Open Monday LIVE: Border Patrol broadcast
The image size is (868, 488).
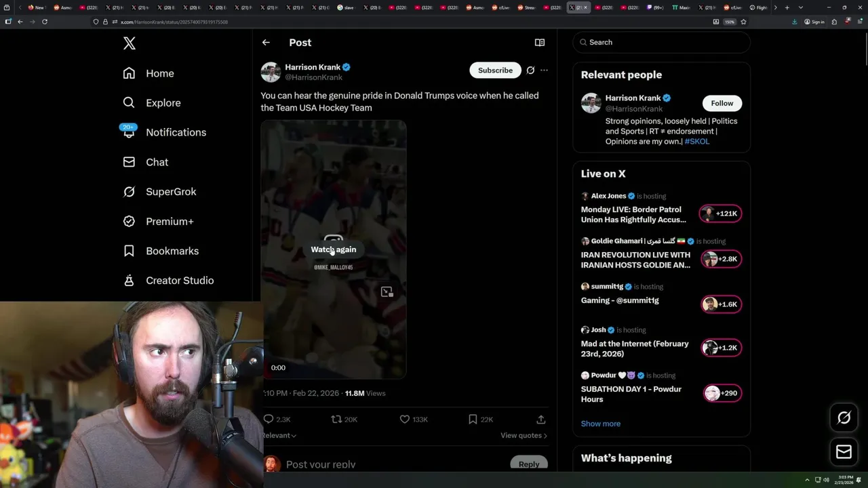coord(633,215)
